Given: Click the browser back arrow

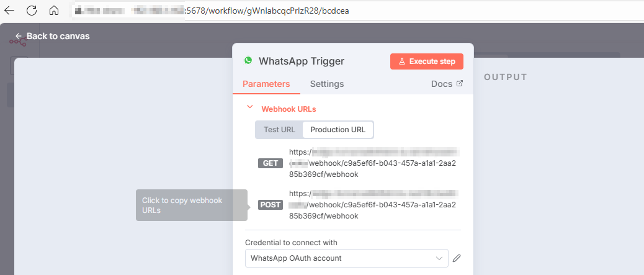Looking at the screenshot, I should coord(9,10).
